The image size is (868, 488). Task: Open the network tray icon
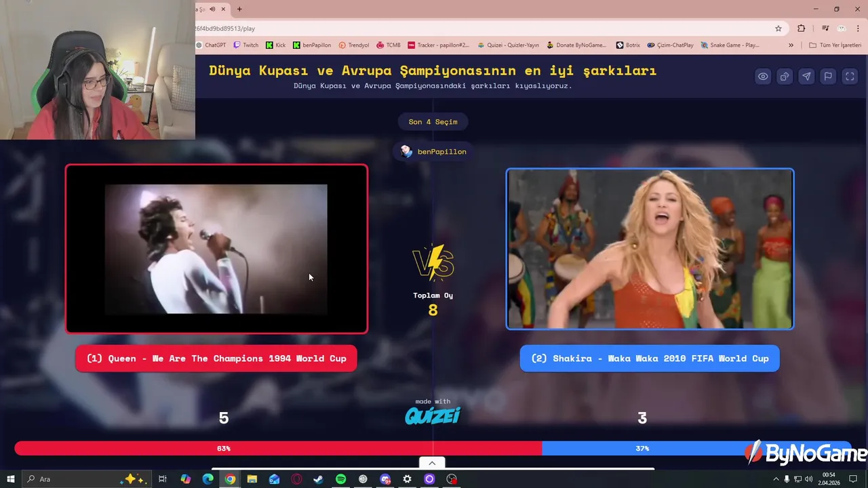pyautogui.click(x=797, y=479)
